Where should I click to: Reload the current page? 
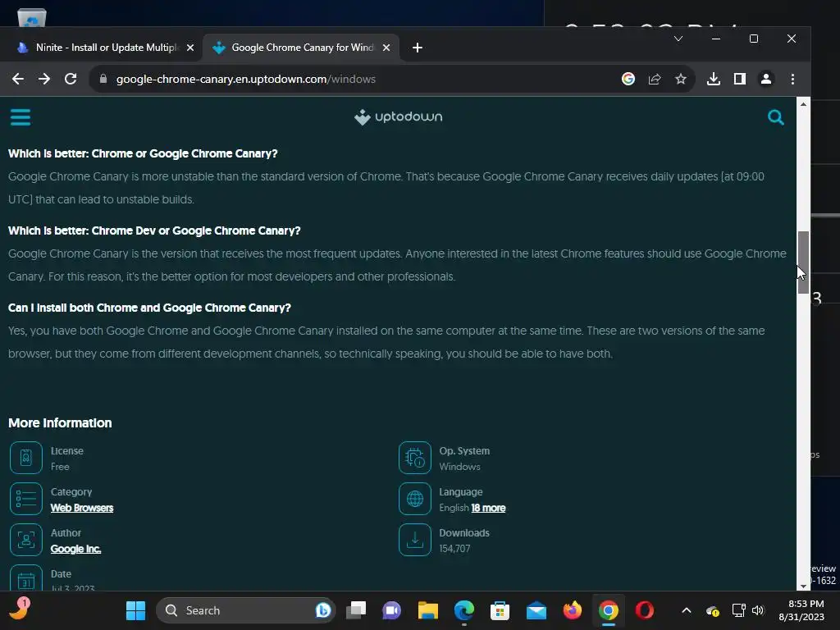71,79
